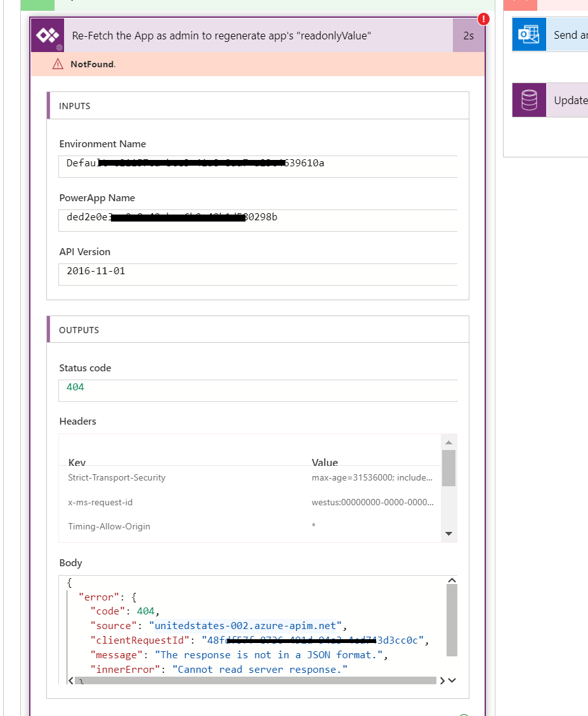Open the Outlook Send email action icon
Viewport: 588px width, 716px height.
pos(529,35)
